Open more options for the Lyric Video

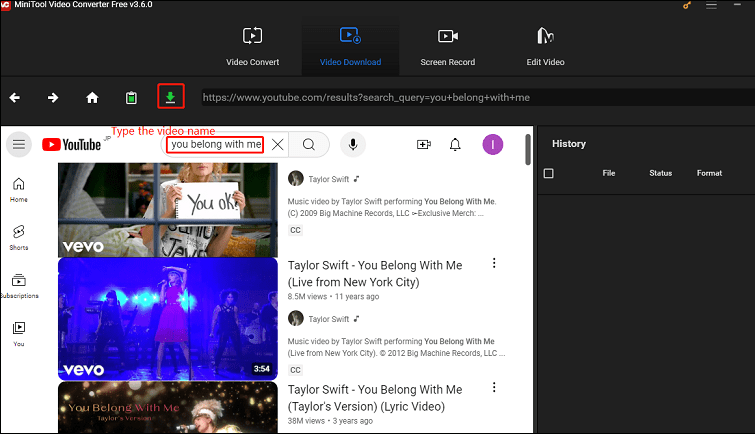[494, 387]
